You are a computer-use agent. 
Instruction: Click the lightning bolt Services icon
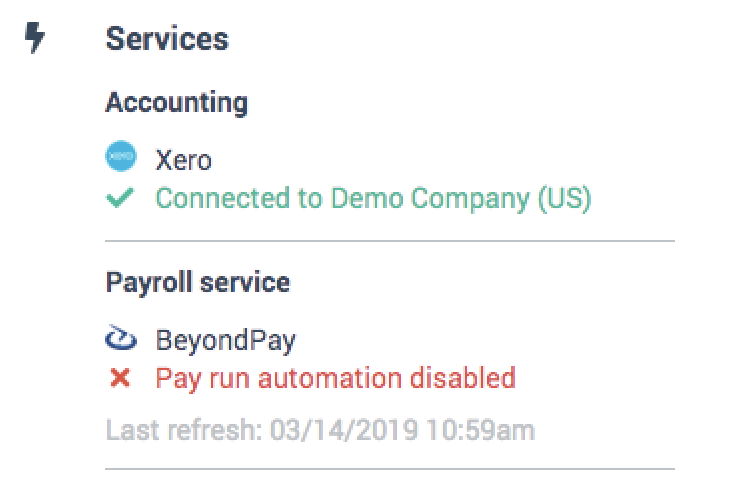point(35,39)
